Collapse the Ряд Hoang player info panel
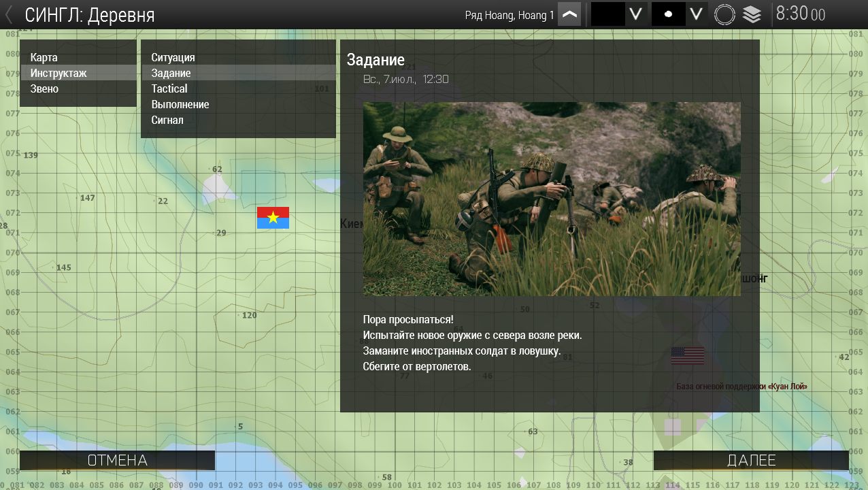 569,14
